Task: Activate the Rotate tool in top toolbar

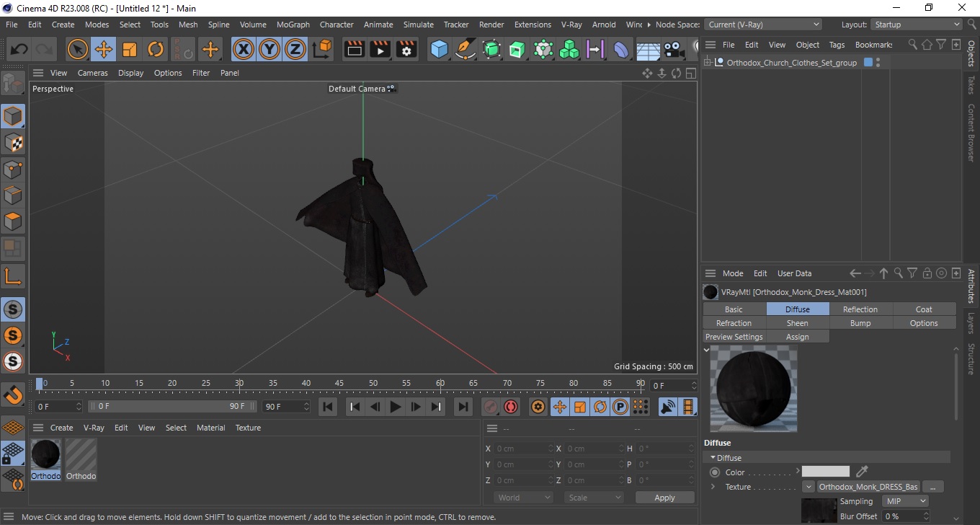Action: coord(156,50)
